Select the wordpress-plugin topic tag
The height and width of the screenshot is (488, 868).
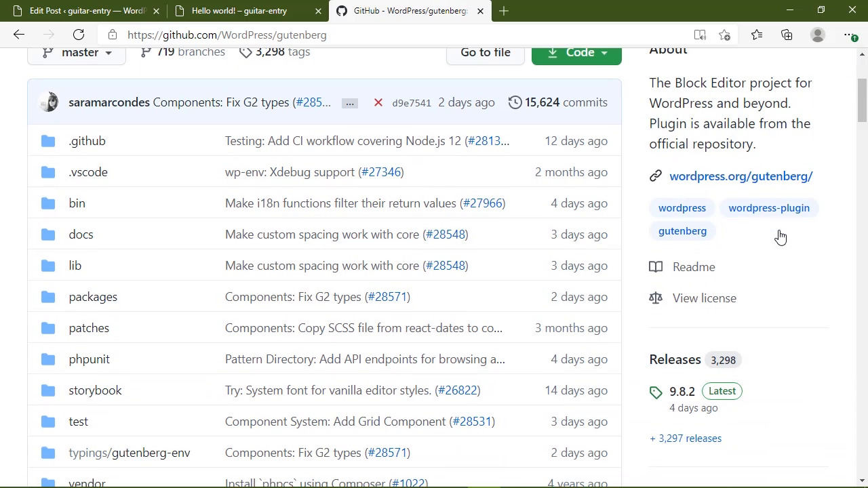[x=769, y=208]
